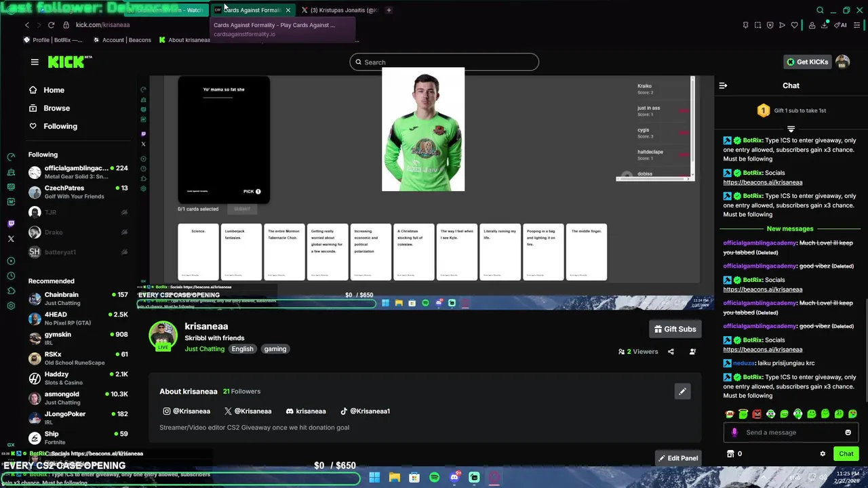Open Browse in the sidebar
The image size is (868, 488).
pos(56,108)
